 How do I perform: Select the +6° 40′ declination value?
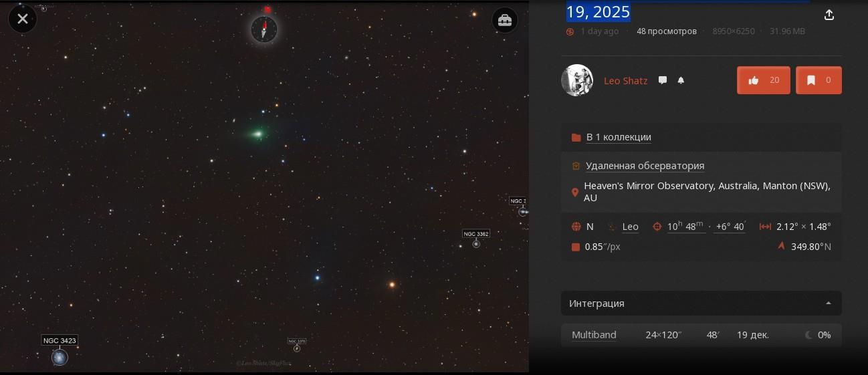(730, 227)
